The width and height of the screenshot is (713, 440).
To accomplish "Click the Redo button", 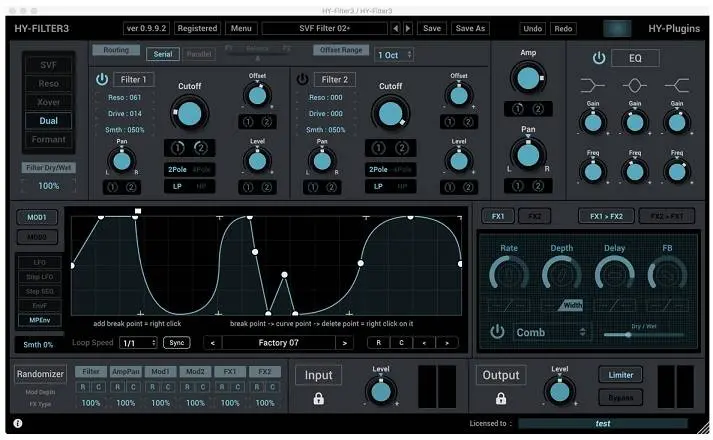I will [563, 29].
